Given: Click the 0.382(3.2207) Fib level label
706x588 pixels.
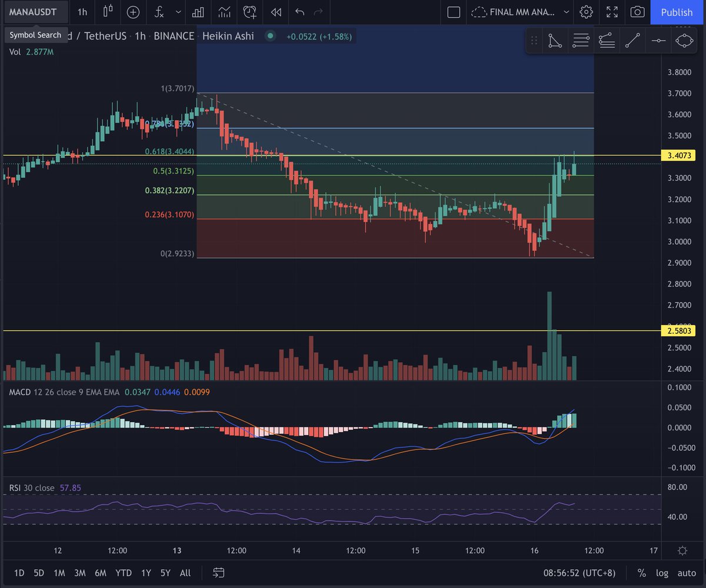Looking at the screenshot, I should click(x=170, y=191).
